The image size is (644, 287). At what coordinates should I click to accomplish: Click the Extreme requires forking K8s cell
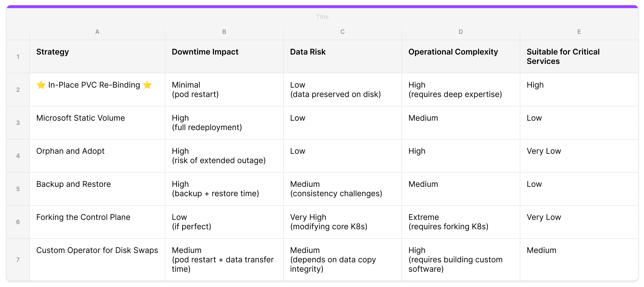460,222
